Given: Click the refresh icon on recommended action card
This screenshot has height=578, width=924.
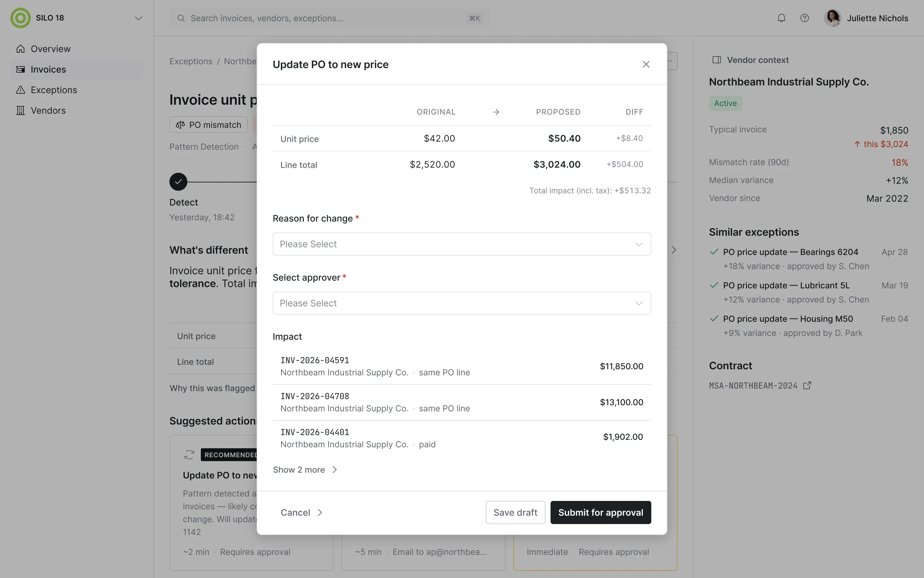Looking at the screenshot, I should [x=189, y=455].
